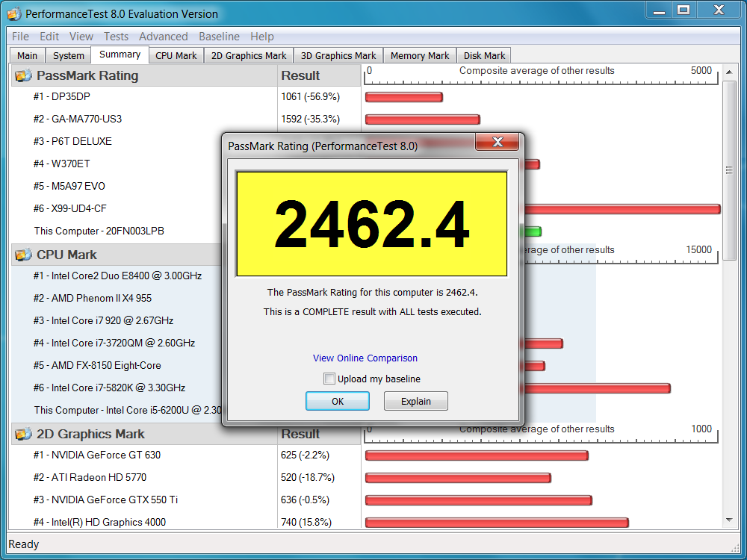Click the 2D Graphics Mark section icon
This screenshot has width=747, height=560.
(23, 435)
